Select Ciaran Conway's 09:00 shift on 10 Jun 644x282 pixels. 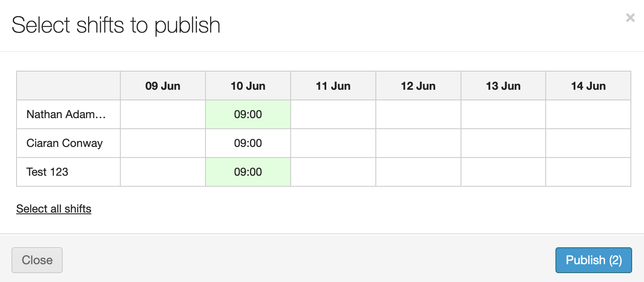tap(248, 143)
